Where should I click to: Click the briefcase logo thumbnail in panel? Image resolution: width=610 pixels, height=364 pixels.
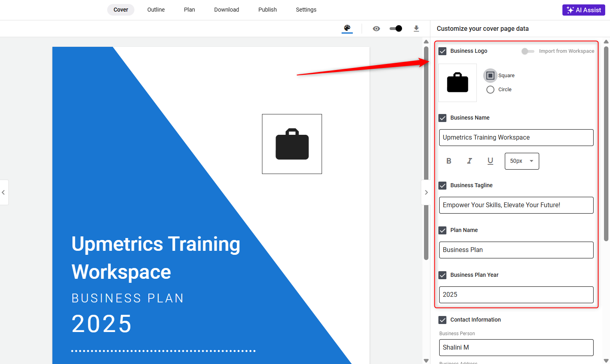pos(458,83)
